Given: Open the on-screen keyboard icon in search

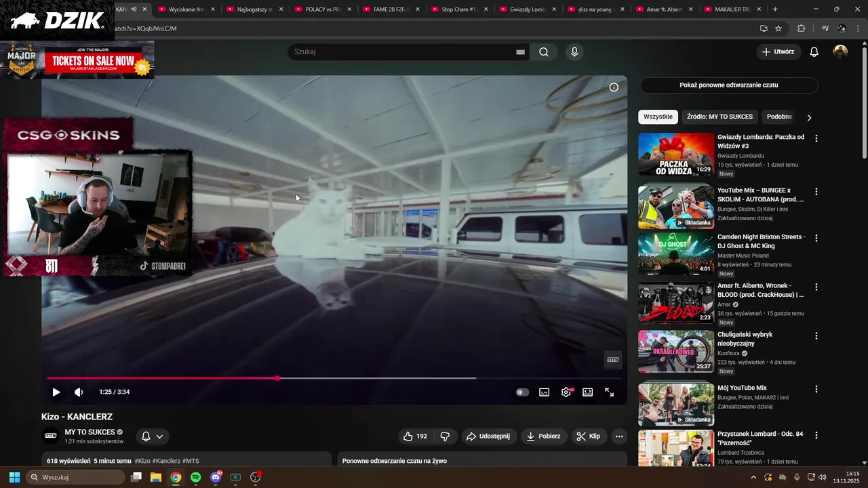Looking at the screenshot, I should click(520, 52).
